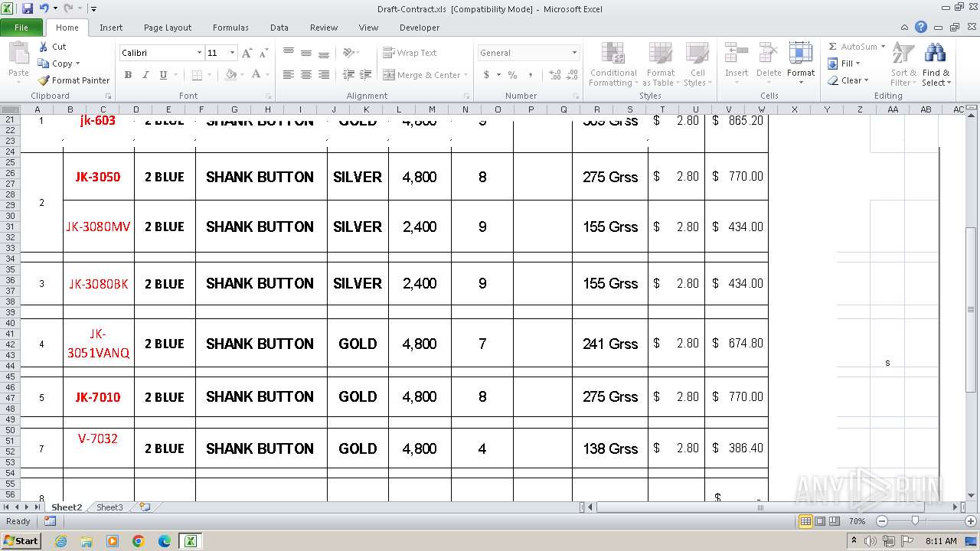Open Format as Table gallery
The height and width of the screenshot is (551, 980).
(x=660, y=65)
